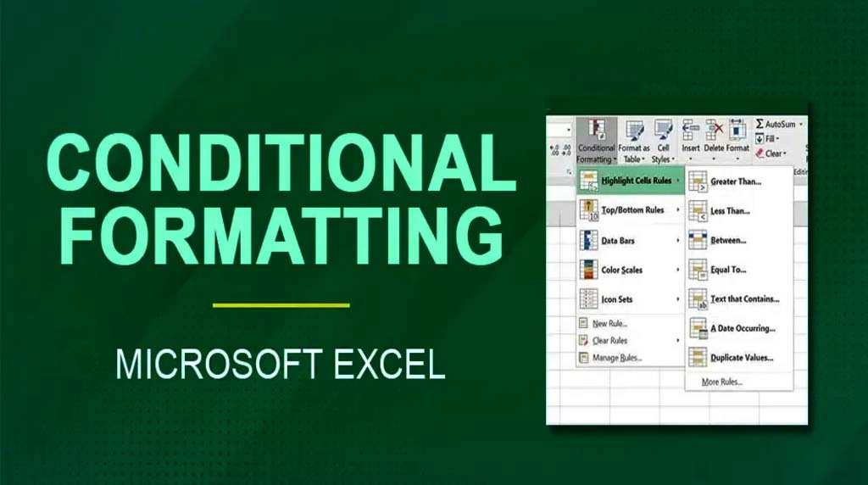Expand the Highlight Cells Rules submenu arrow
Viewport: 868px width, 485px height.
pyautogui.click(x=677, y=181)
